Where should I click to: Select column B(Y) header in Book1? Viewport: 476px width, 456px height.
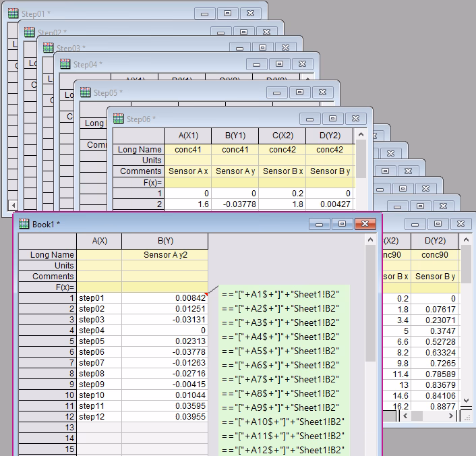(165, 241)
